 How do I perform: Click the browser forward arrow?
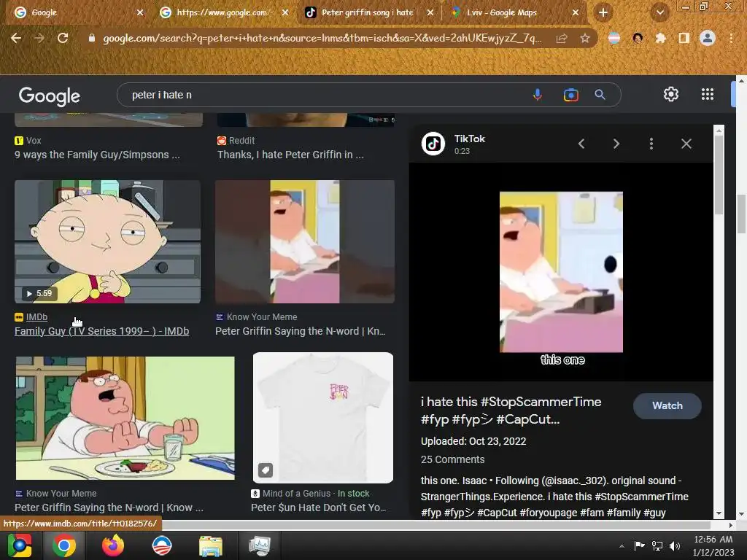pyautogui.click(x=39, y=38)
